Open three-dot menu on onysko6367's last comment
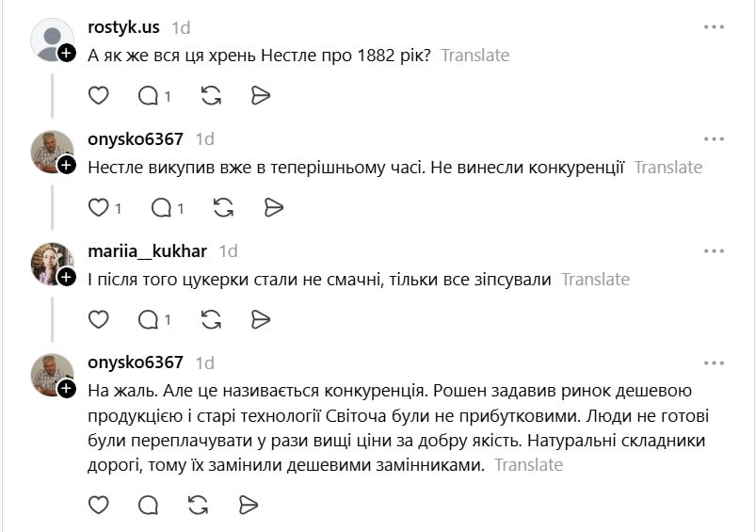This screenshot has width=756, height=532. 714,363
